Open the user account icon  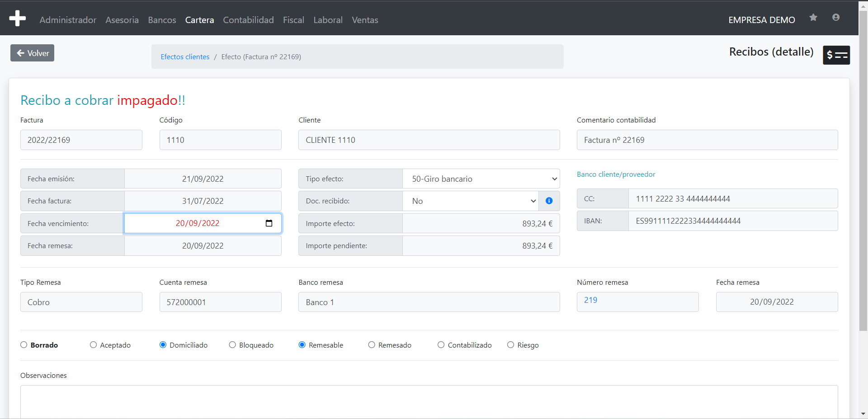point(836,17)
